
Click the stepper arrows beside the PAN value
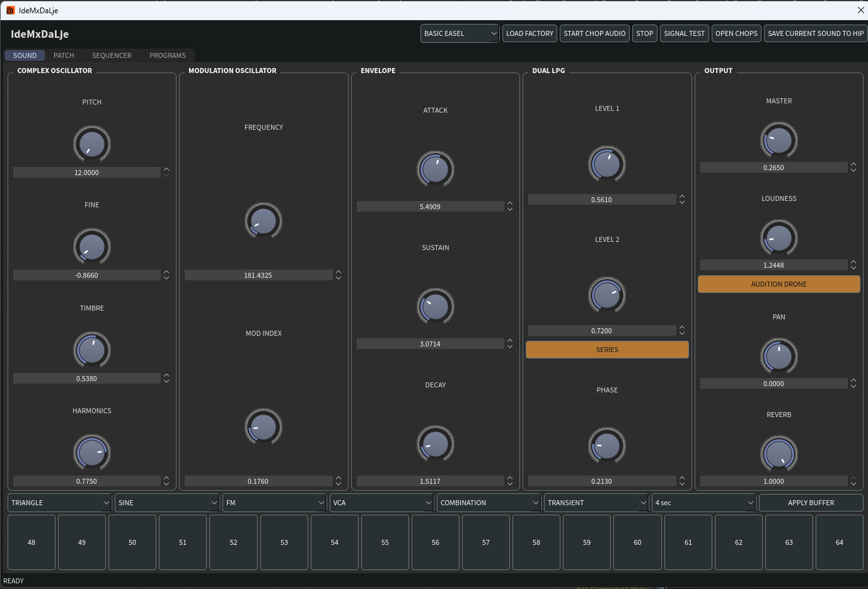click(x=854, y=383)
